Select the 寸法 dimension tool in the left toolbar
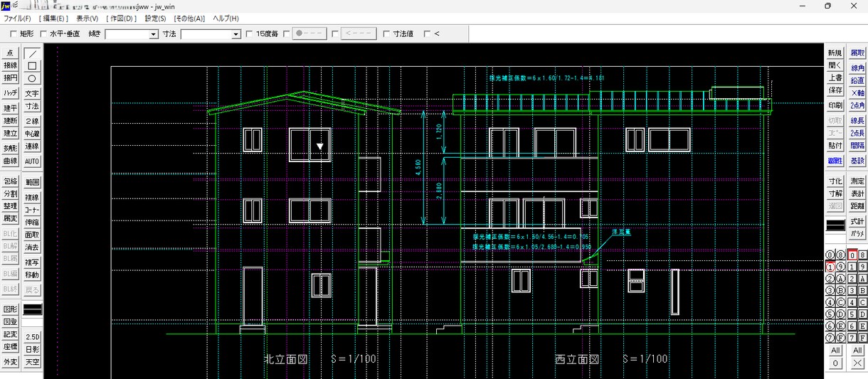Image resolution: width=868 pixels, height=379 pixels. pos(32,106)
